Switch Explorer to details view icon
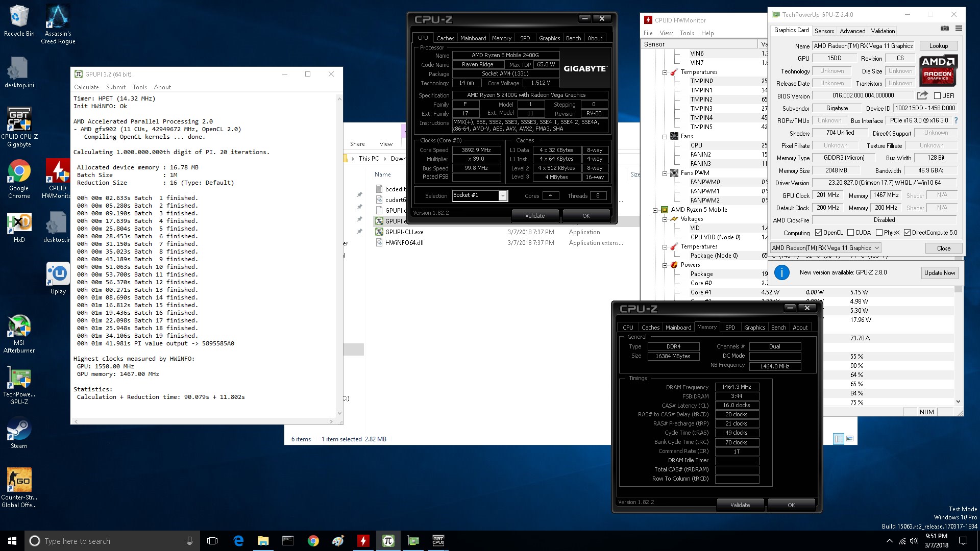 pyautogui.click(x=838, y=439)
